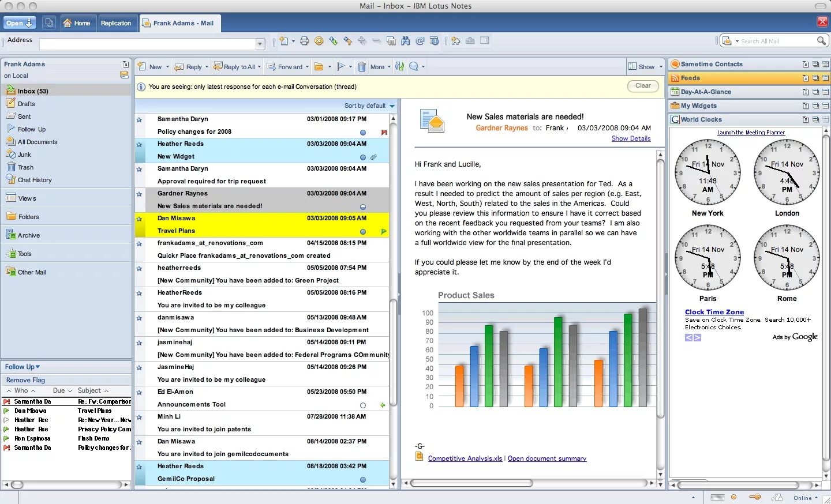
Task: Open the Sent folder
Action: (x=24, y=116)
